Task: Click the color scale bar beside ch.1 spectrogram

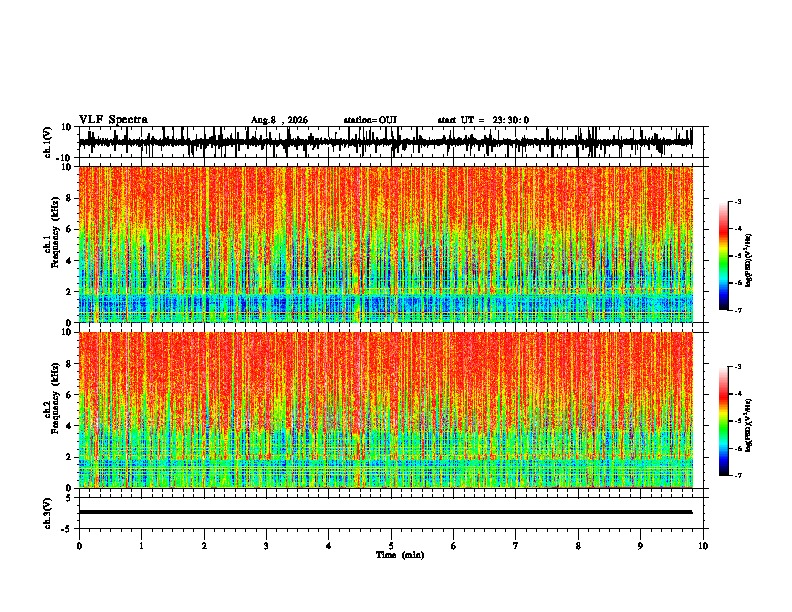Action: click(x=724, y=256)
